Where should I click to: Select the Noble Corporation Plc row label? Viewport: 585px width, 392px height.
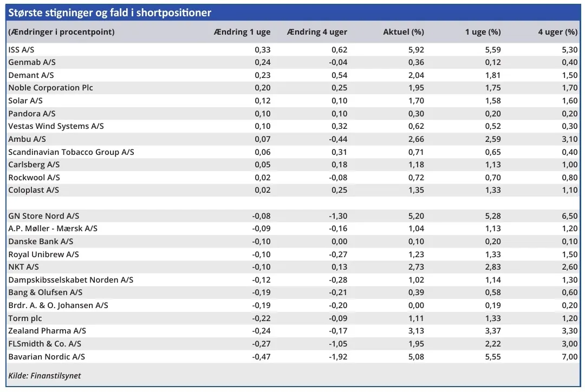(50, 88)
